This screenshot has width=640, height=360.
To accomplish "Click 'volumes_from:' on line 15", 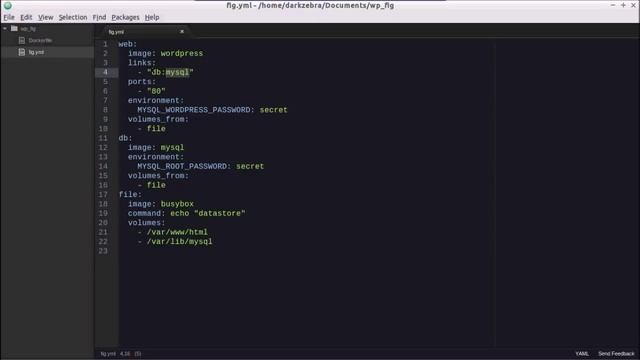I will click(158, 176).
